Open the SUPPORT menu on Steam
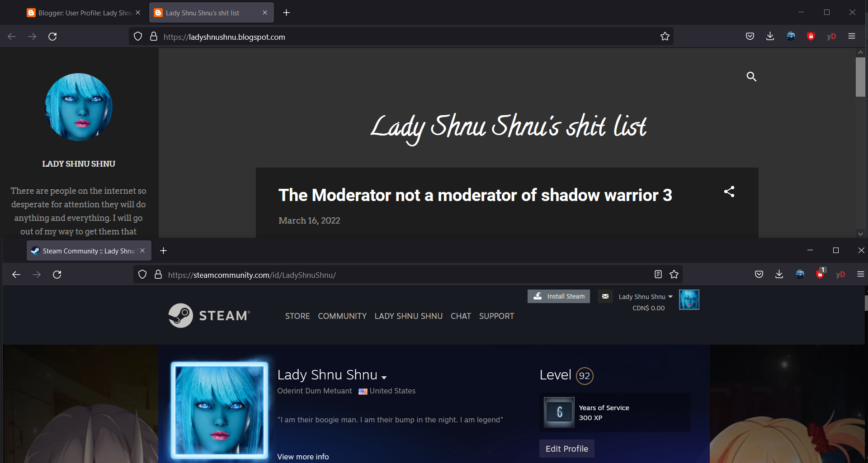The height and width of the screenshot is (463, 868). pos(496,316)
